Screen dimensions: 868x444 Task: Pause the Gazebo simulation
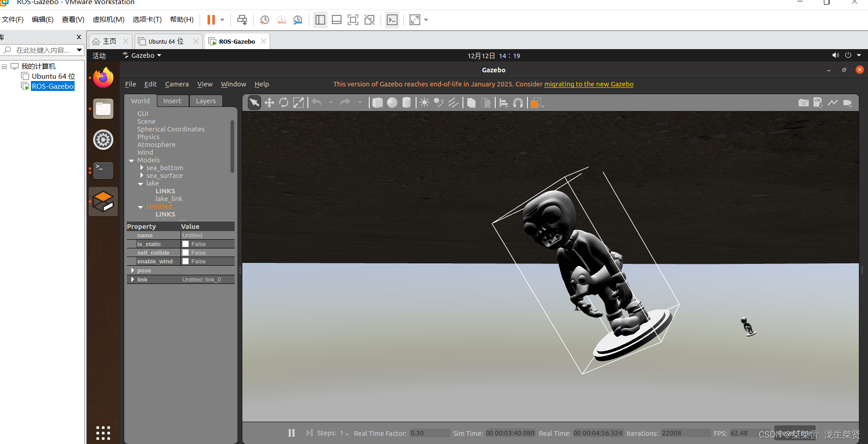click(291, 433)
